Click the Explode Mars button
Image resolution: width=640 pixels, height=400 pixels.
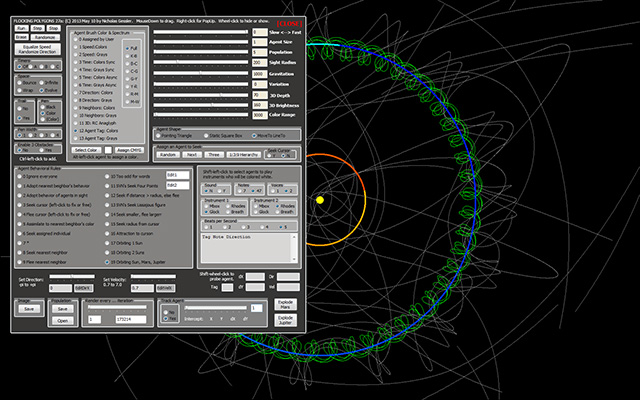(285, 304)
